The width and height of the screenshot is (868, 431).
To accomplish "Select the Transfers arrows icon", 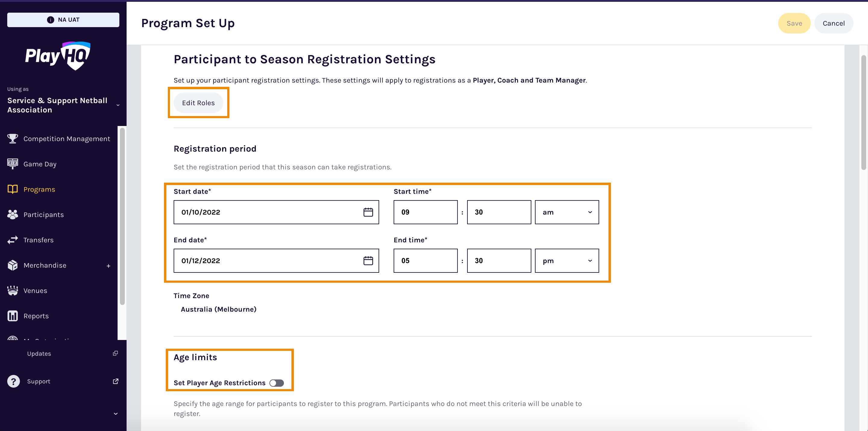I will pos(12,240).
